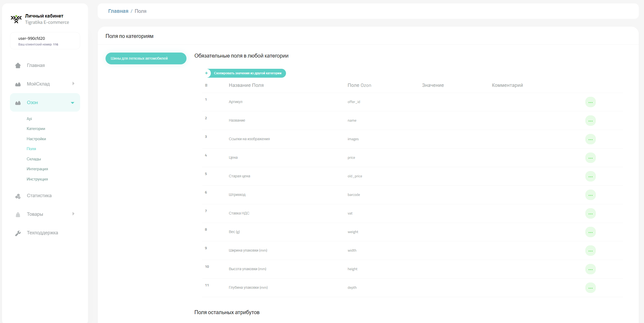This screenshot has height=323, width=644.
Task: Expand the Товары submenu arrow
Action: tap(73, 214)
